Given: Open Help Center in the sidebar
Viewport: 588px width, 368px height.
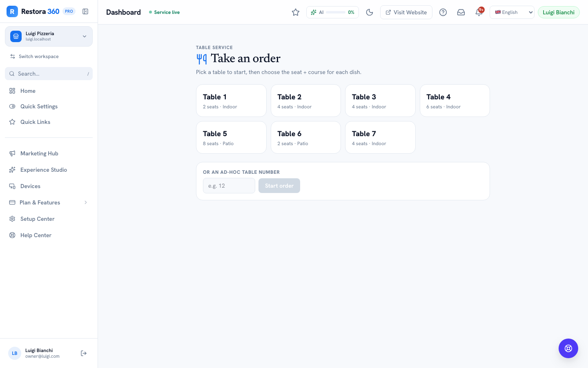Looking at the screenshot, I should (x=49, y=235).
